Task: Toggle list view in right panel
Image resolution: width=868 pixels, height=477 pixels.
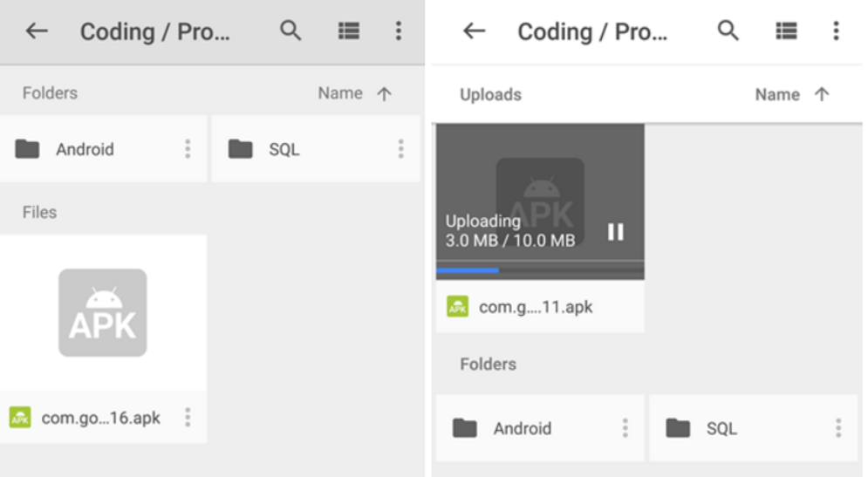Action: (x=786, y=31)
